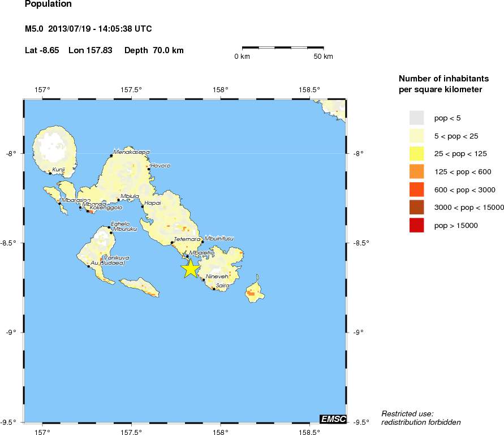The image size is (504, 435).
Task: Click the 'Menakasapa' place label
Action: [x=131, y=152]
